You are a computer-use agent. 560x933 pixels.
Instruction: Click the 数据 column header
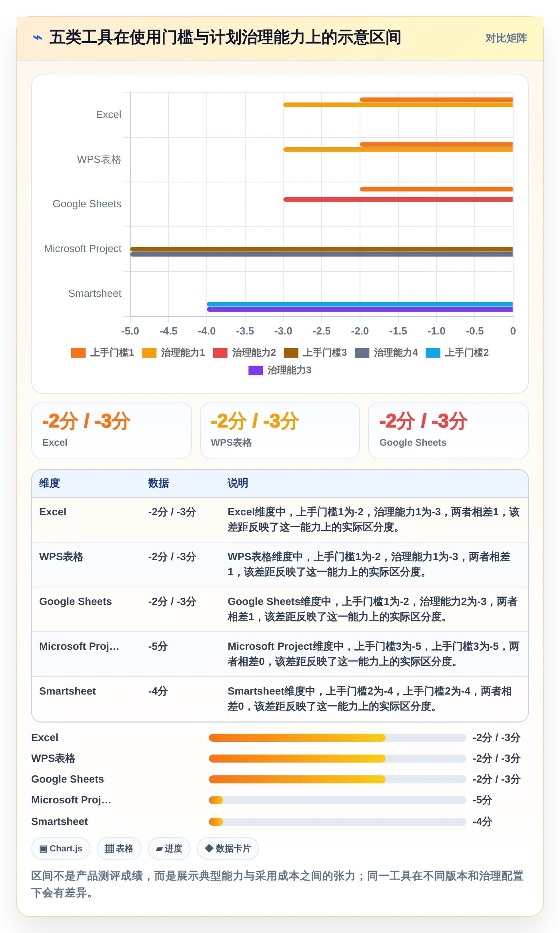pyautogui.click(x=158, y=483)
